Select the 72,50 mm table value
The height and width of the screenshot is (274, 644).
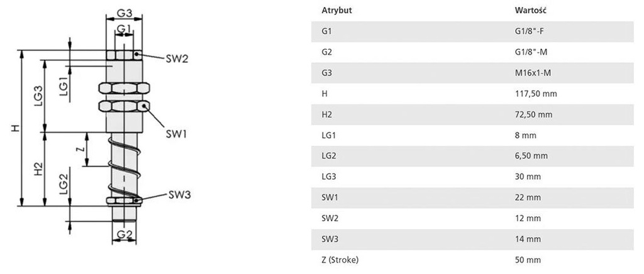click(x=533, y=114)
